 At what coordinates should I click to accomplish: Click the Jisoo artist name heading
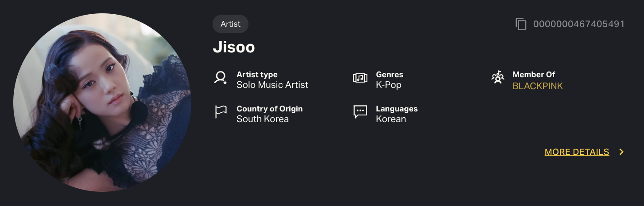[234, 48]
